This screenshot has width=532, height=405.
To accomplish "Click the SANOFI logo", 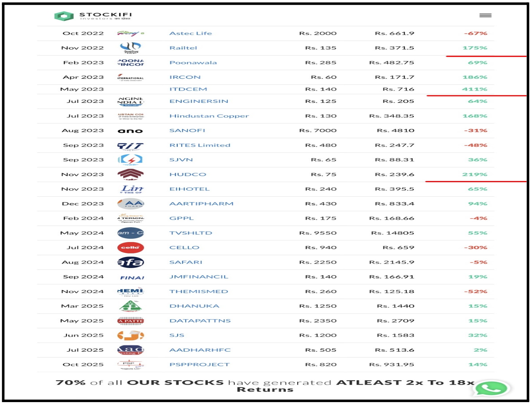I will coord(131,131).
